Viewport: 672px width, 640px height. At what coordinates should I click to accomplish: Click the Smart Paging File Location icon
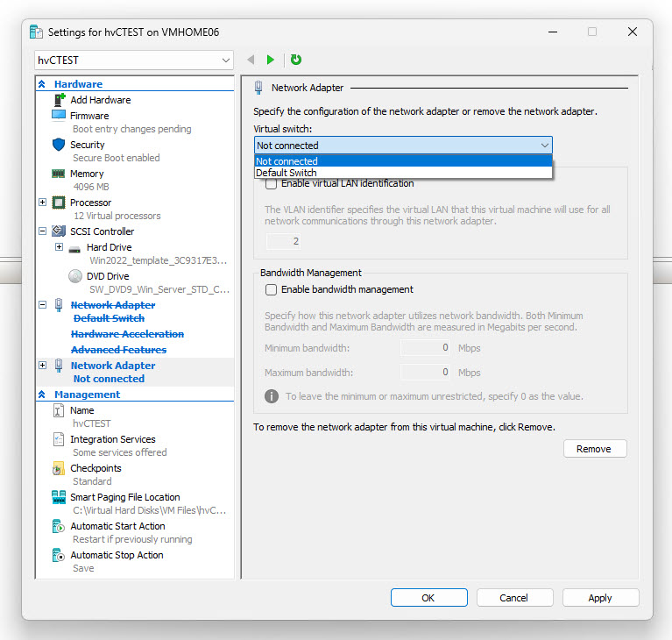coord(59,497)
